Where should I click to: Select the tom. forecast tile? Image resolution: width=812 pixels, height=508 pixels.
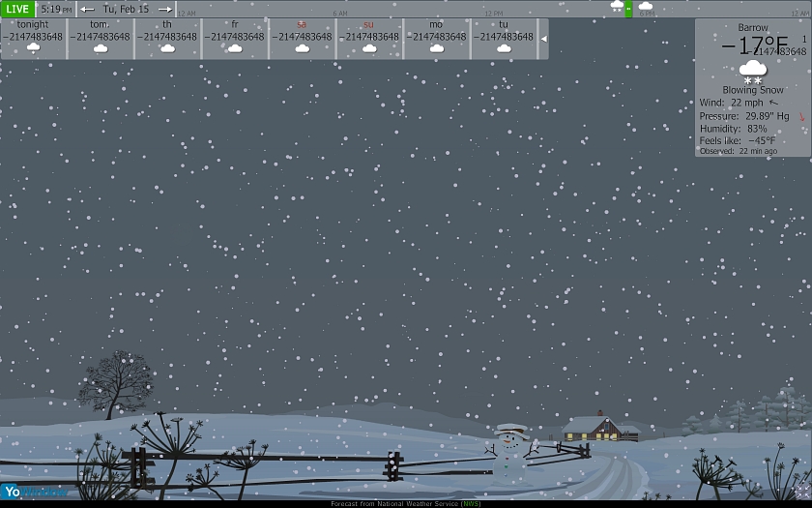[100, 38]
